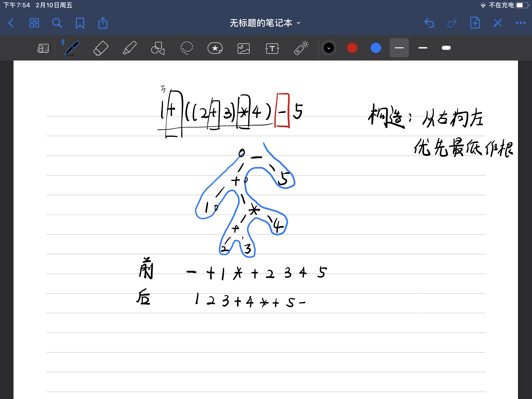Toggle the bookmark for this page

[80, 23]
